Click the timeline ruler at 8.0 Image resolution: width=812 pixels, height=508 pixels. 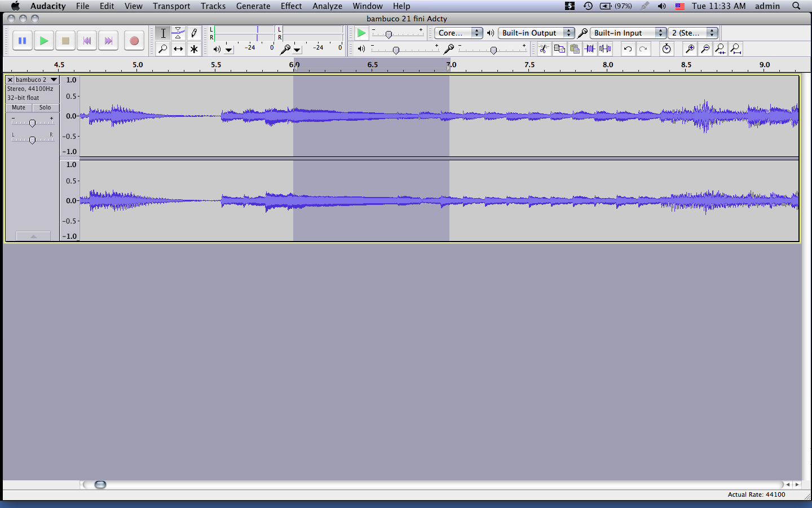tap(608, 64)
